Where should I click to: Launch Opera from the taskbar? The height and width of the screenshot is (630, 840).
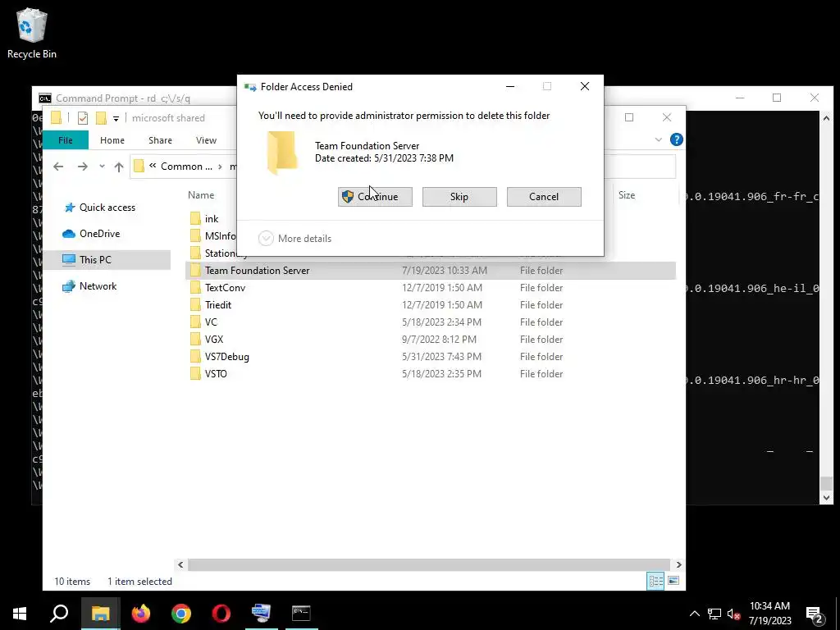click(x=221, y=614)
